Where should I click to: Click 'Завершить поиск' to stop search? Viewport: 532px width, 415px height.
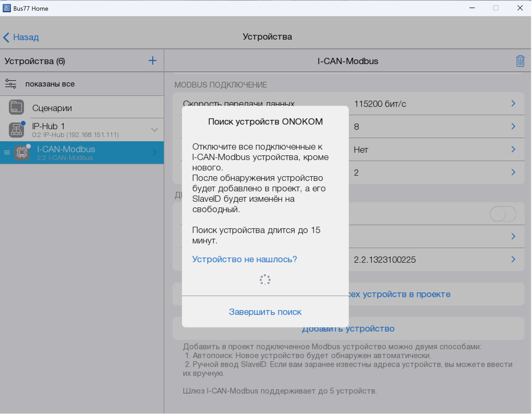pos(265,312)
